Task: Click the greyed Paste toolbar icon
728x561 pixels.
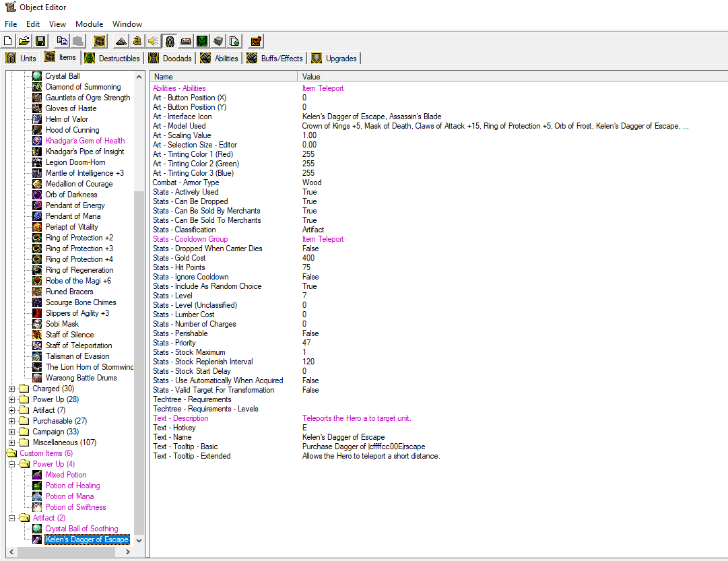Action: [x=78, y=41]
